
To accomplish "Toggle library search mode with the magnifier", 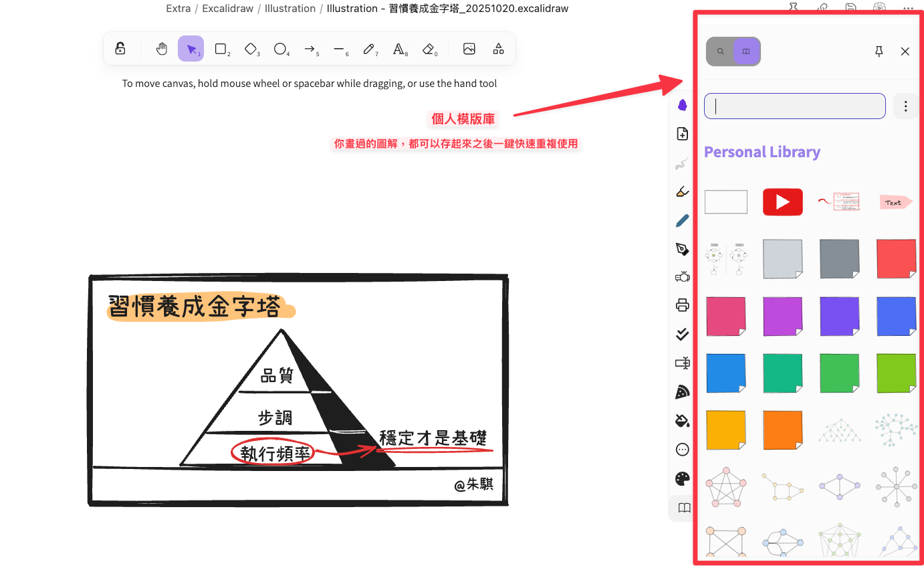I will (x=719, y=51).
